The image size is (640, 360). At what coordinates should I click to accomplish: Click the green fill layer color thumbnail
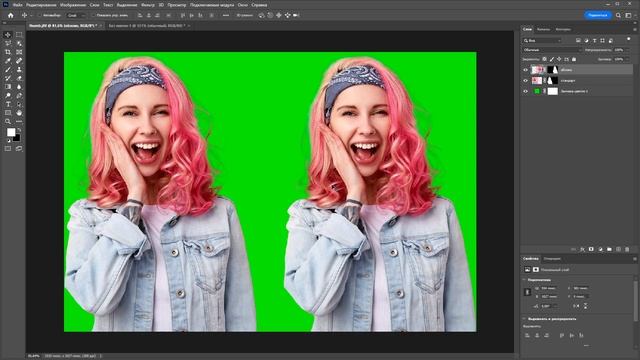pos(537,91)
